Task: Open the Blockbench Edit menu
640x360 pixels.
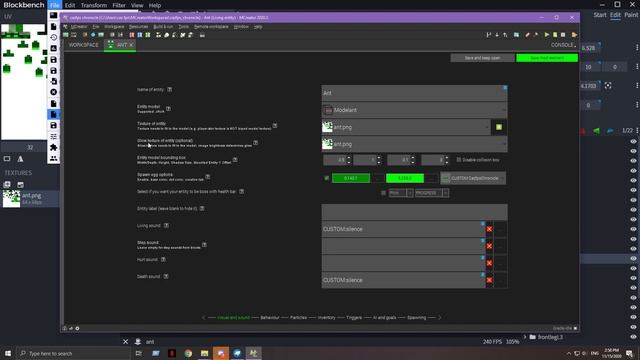Action: coord(70,5)
